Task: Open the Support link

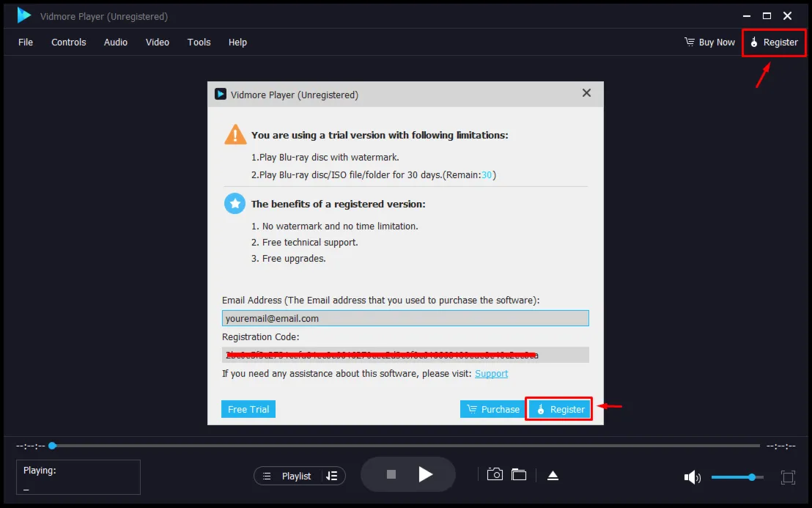Action: coord(492,373)
